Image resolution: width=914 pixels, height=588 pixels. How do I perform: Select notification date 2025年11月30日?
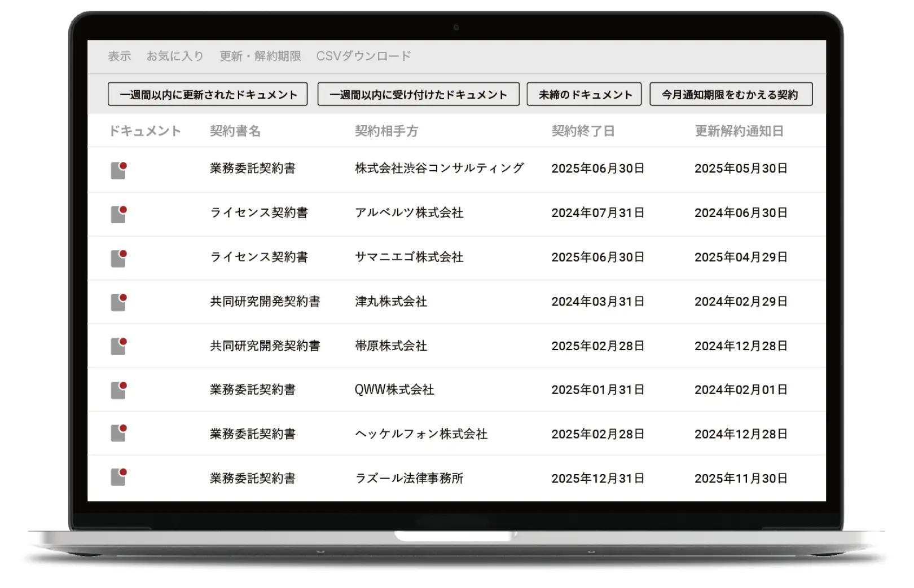pos(741,479)
